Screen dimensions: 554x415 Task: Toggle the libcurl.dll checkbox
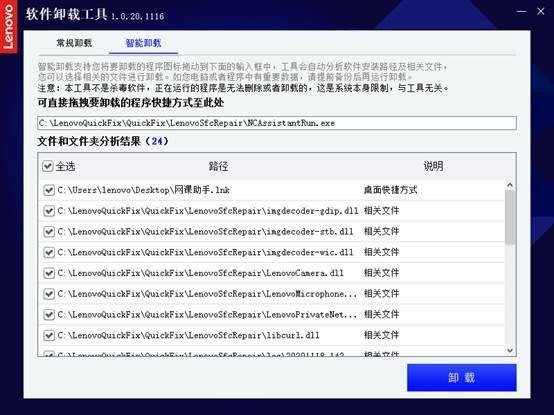click(48, 335)
